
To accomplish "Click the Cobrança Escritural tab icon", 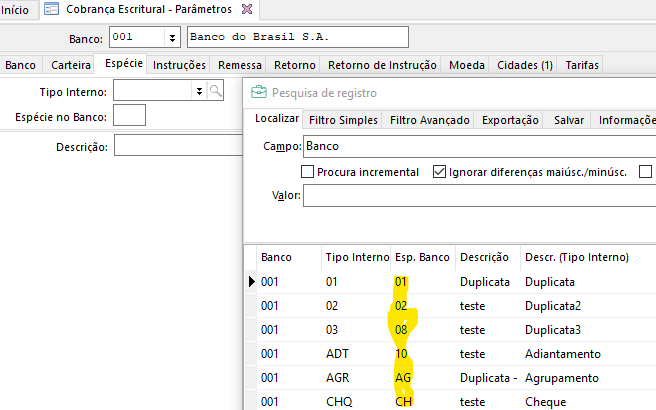I will click(52, 9).
